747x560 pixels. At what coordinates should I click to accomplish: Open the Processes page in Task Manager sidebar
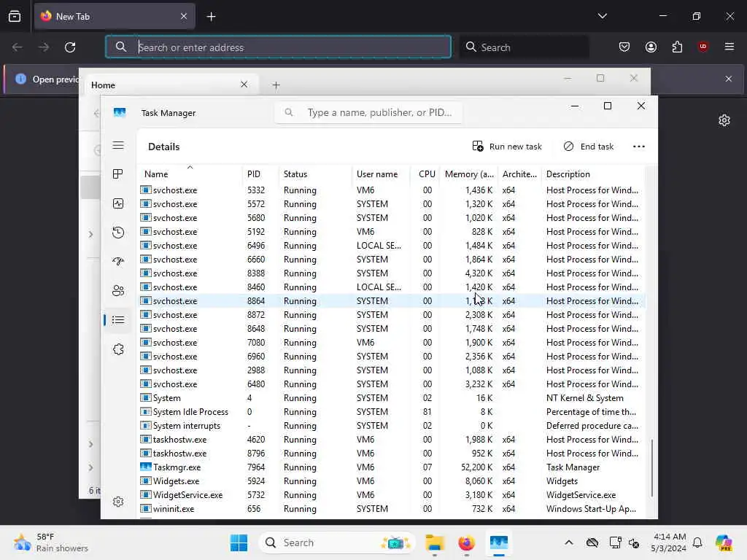coord(118,174)
